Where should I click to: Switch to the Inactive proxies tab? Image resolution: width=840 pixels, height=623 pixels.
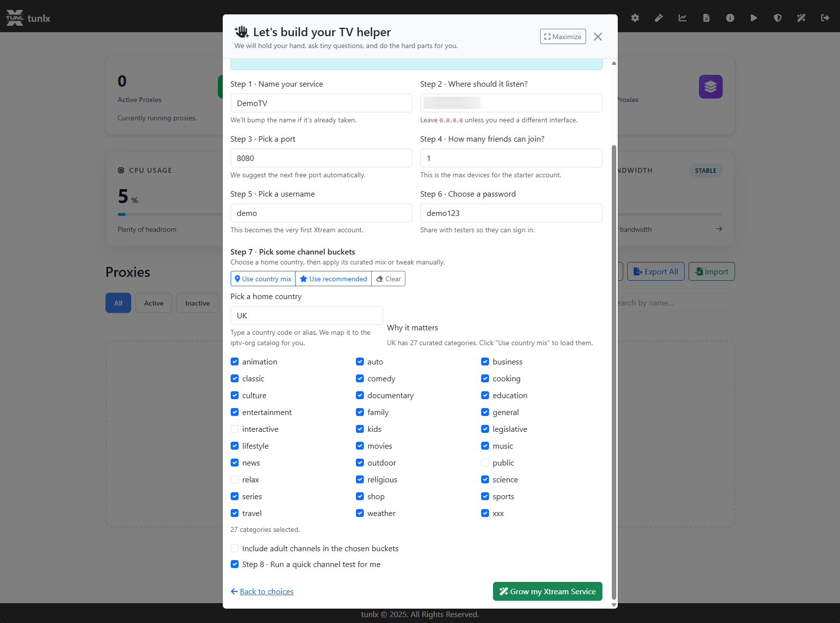197,303
